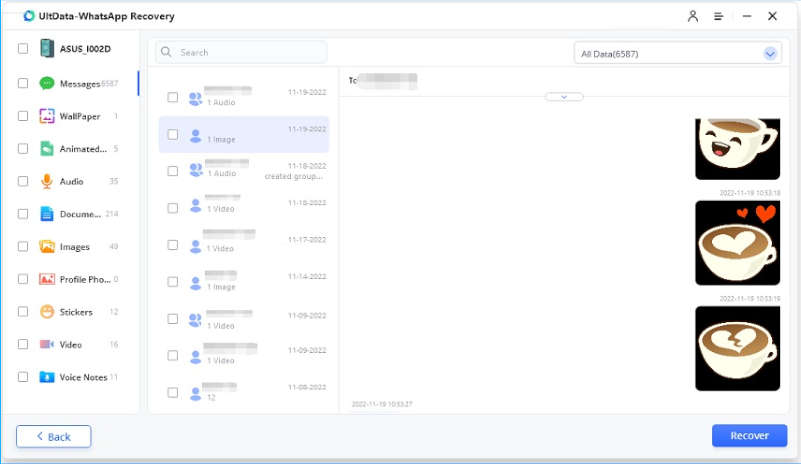801x464 pixels.
Task: Select the Documents file icon
Action: click(46, 214)
